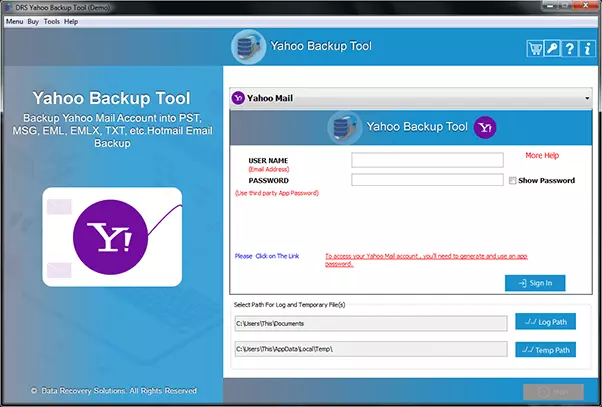Expand the Yahoo Mail dropdown arrow
This screenshot has width=602, height=407.
(x=587, y=98)
